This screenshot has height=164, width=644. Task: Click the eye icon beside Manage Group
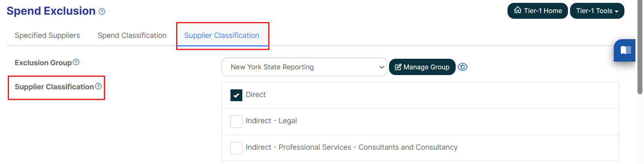click(463, 67)
